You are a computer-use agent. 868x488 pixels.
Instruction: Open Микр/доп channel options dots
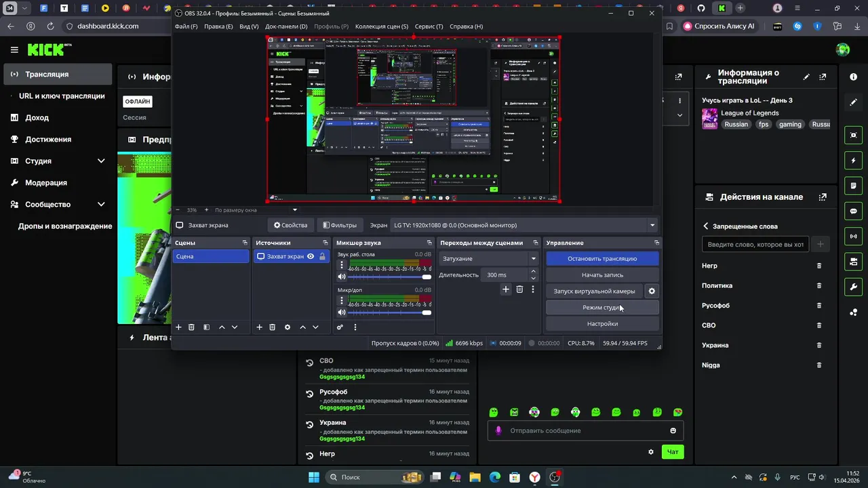(342, 300)
